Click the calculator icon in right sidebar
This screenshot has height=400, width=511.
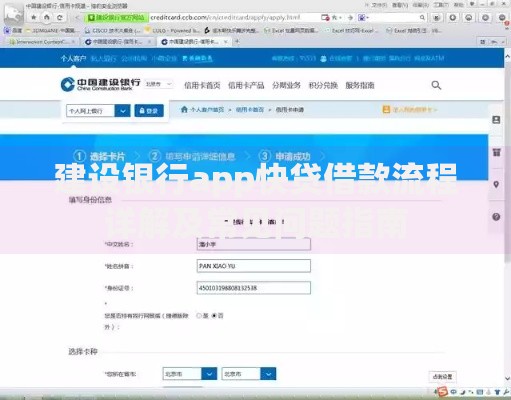pyautogui.click(x=496, y=152)
